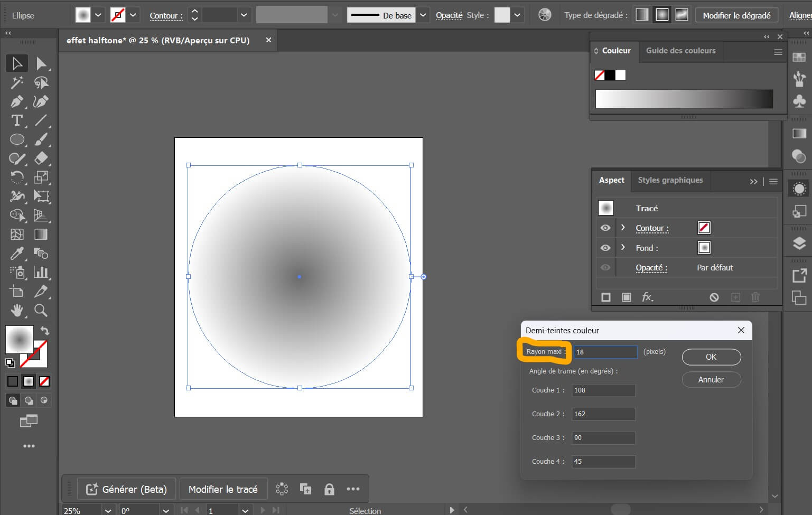Viewport: 812px width, 515px height.
Task: Select the Free Transform tool
Action: click(x=41, y=196)
